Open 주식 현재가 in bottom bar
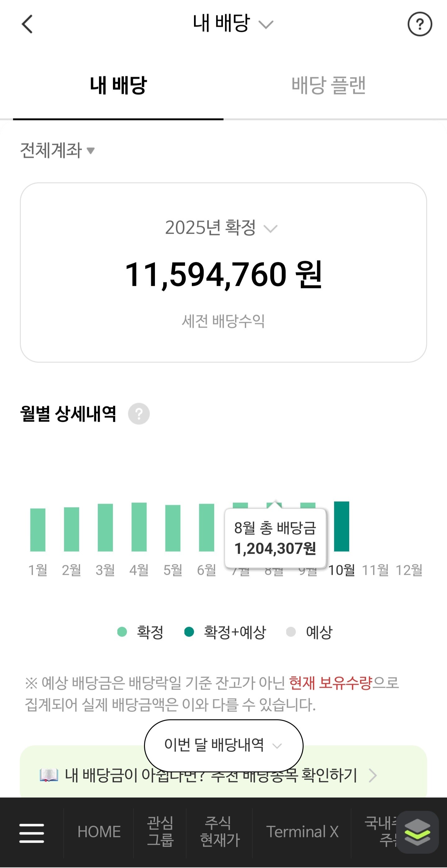Image resolution: width=447 pixels, height=868 pixels. [x=219, y=832]
